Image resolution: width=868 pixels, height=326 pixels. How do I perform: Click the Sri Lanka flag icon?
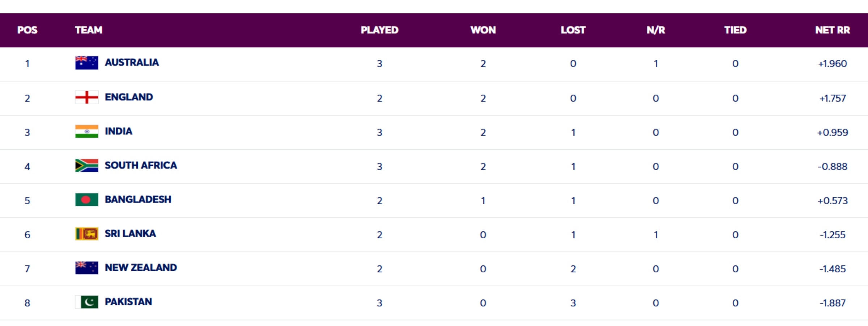(x=87, y=234)
